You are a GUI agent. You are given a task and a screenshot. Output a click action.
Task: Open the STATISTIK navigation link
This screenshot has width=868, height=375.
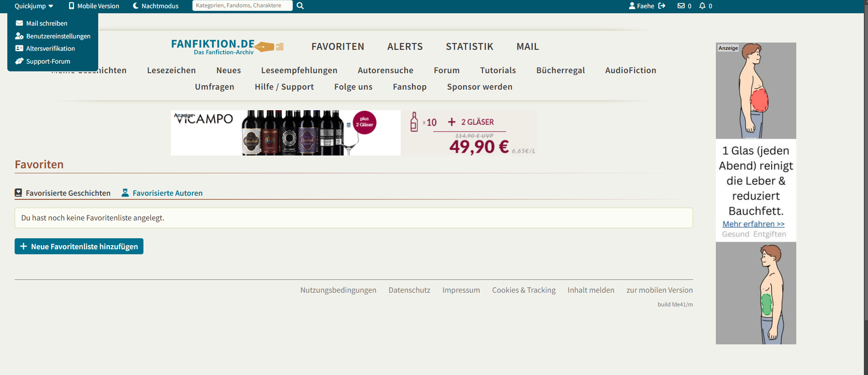(469, 47)
